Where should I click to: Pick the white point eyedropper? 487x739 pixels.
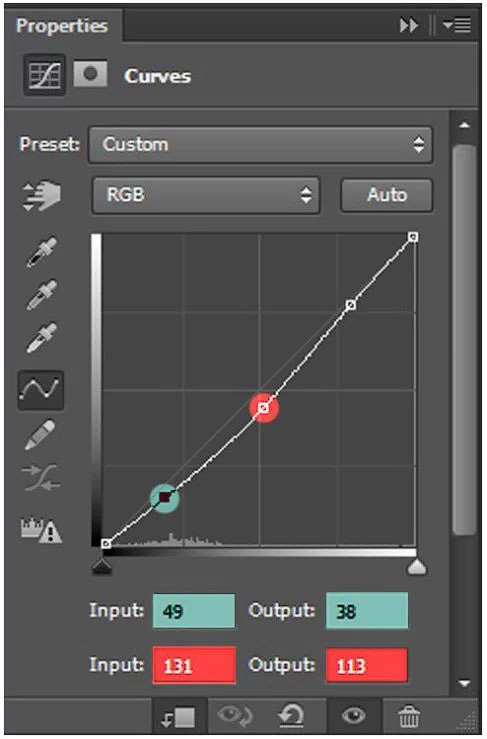click(41, 337)
